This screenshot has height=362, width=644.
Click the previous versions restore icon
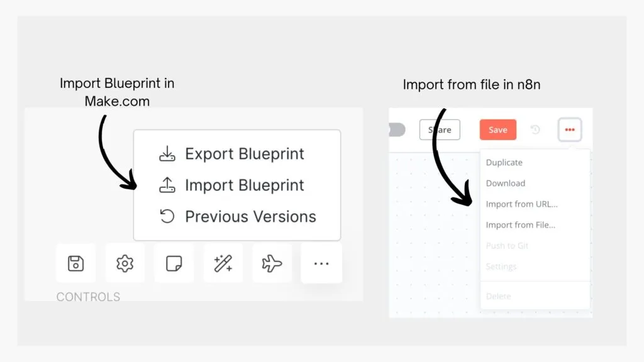(x=167, y=217)
